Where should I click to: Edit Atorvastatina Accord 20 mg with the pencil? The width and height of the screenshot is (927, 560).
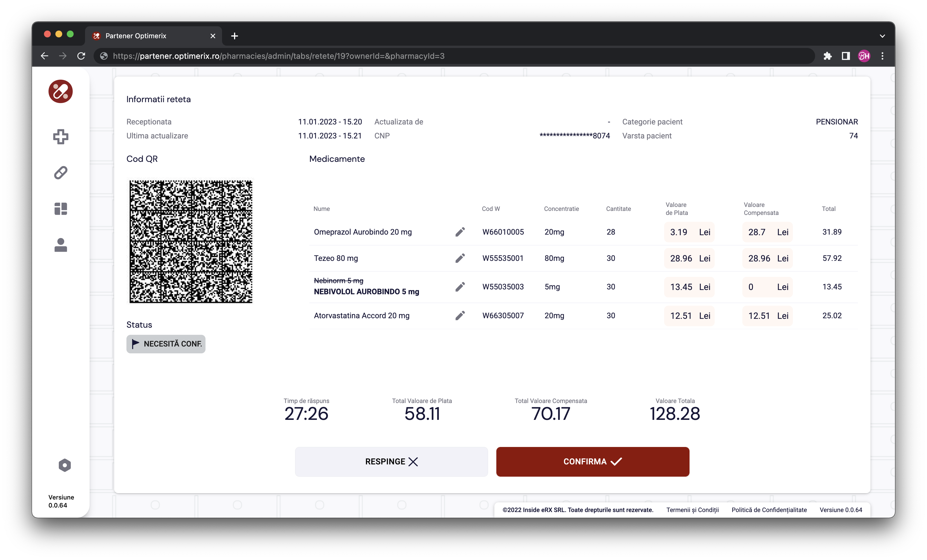point(460,315)
